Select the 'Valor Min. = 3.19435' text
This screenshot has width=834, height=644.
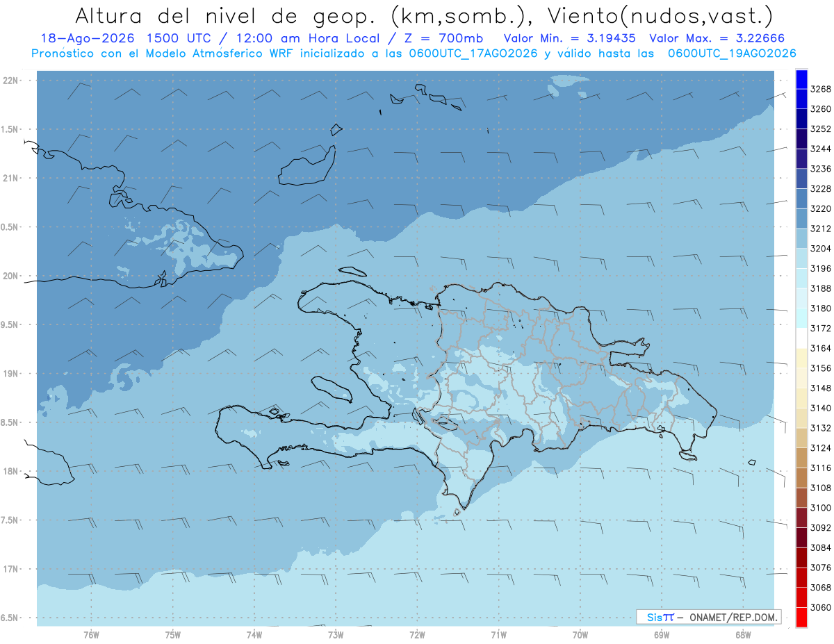570,38
